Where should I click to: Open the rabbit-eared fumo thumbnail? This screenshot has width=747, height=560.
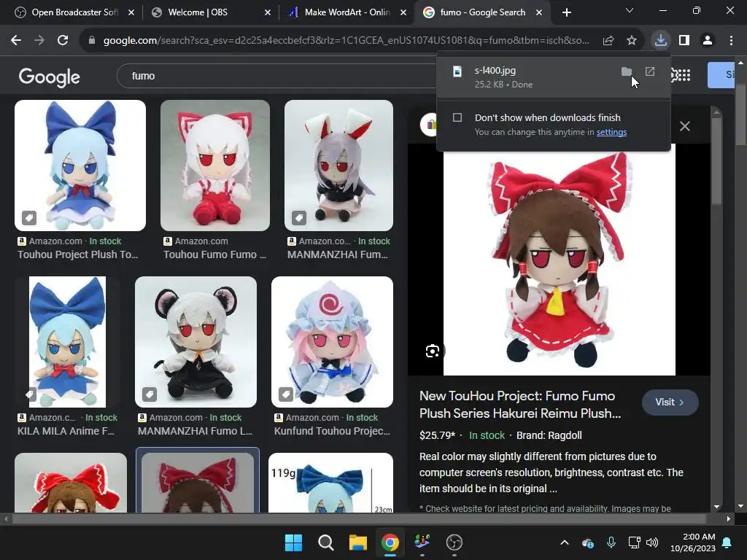coord(338,166)
